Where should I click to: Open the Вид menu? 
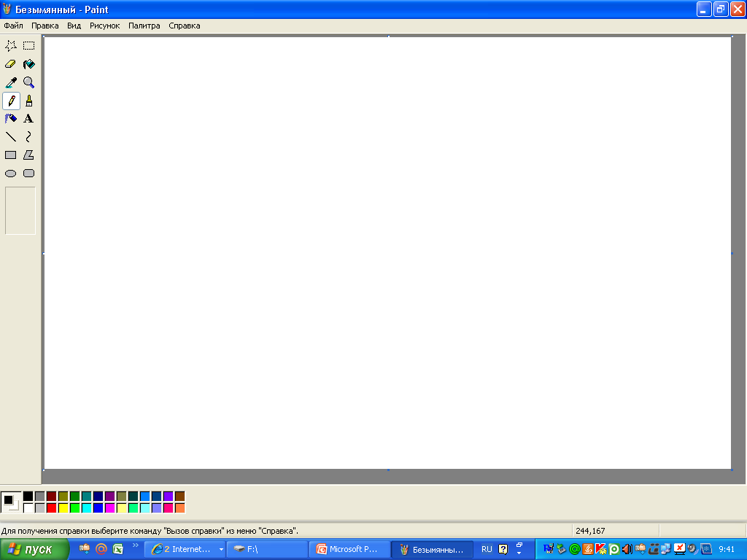point(74,26)
